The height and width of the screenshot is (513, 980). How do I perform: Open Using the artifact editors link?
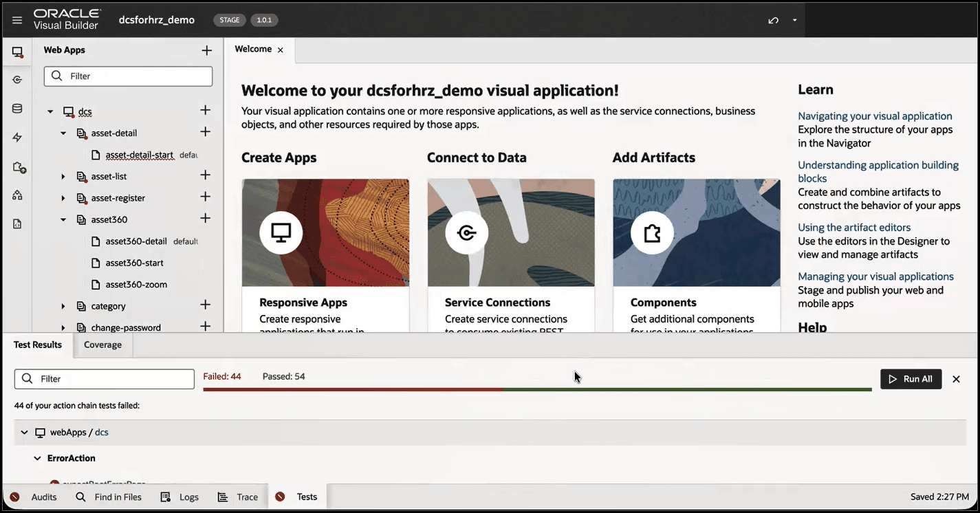(854, 228)
